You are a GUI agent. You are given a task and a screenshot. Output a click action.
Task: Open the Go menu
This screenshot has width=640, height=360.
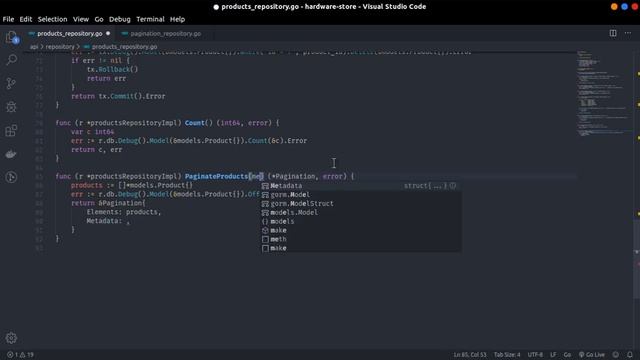[99, 19]
